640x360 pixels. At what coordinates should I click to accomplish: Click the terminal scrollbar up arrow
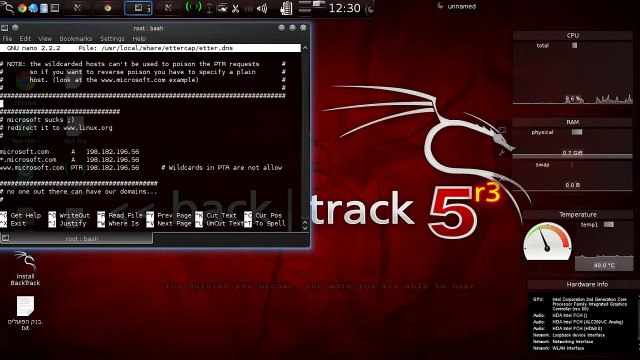[305, 48]
